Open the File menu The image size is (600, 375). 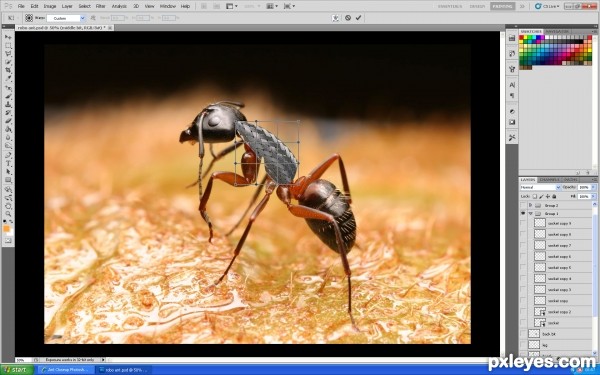click(x=21, y=6)
